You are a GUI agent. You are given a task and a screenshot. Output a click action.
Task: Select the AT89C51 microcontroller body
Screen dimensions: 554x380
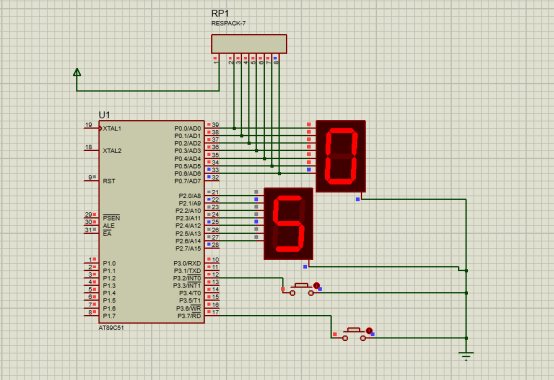[151, 221]
